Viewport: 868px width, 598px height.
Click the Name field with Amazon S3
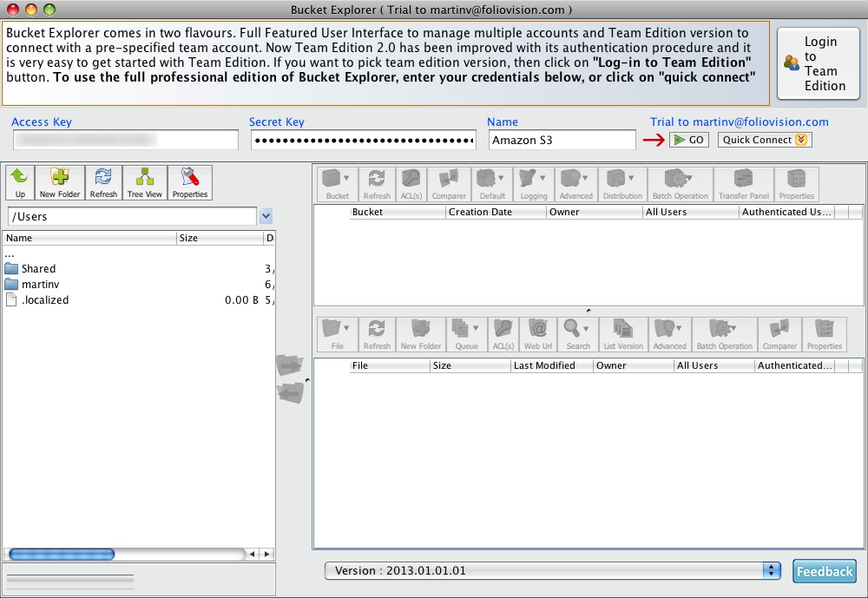562,140
